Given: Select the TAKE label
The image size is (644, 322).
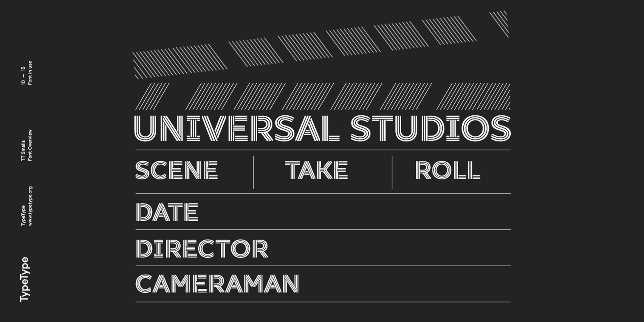Looking at the screenshot, I should tap(316, 170).
